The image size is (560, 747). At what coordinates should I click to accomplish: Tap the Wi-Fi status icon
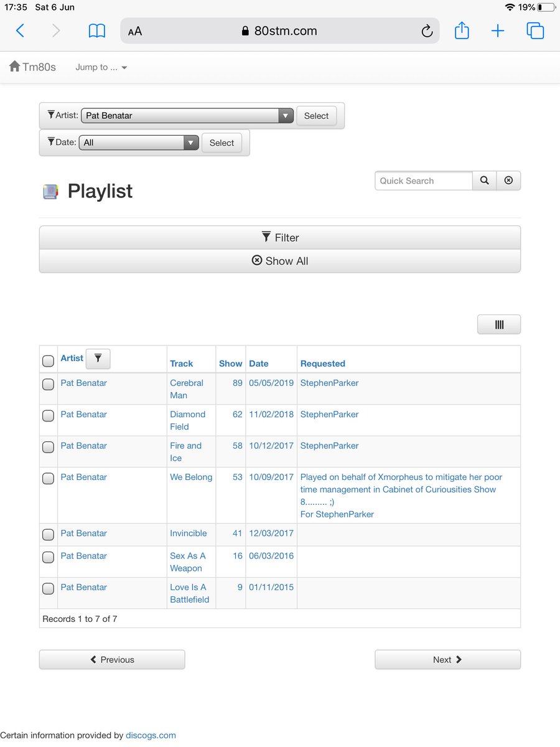[510, 7]
